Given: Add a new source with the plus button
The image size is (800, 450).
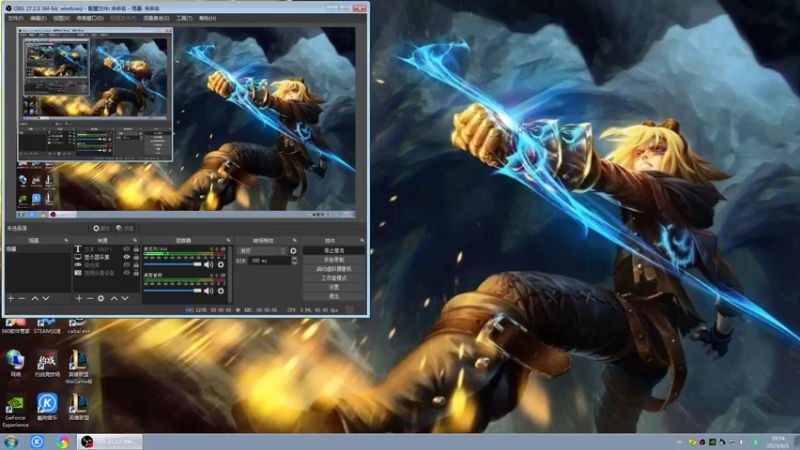Looking at the screenshot, I should (79, 298).
